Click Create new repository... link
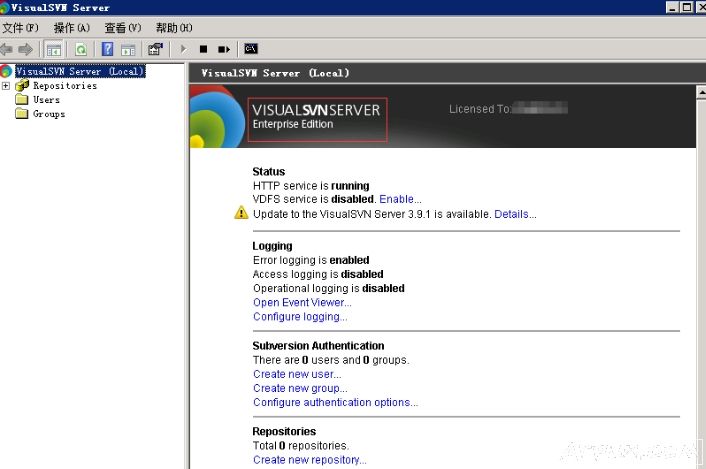This screenshot has height=469, width=706. coord(310,460)
